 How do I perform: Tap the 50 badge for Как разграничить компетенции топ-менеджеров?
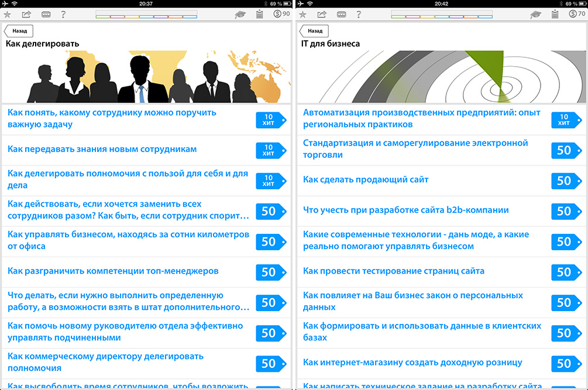tap(271, 272)
